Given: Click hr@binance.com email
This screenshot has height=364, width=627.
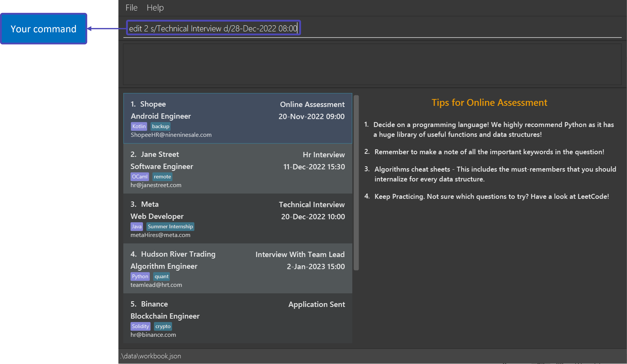Looking at the screenshot, I should 153,335.
